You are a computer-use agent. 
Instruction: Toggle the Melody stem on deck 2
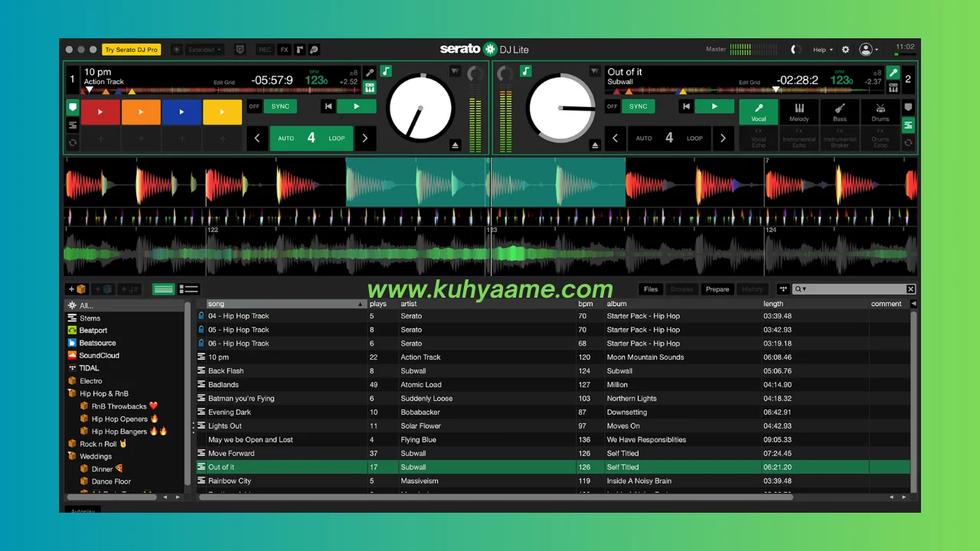(x=799, y=112)
